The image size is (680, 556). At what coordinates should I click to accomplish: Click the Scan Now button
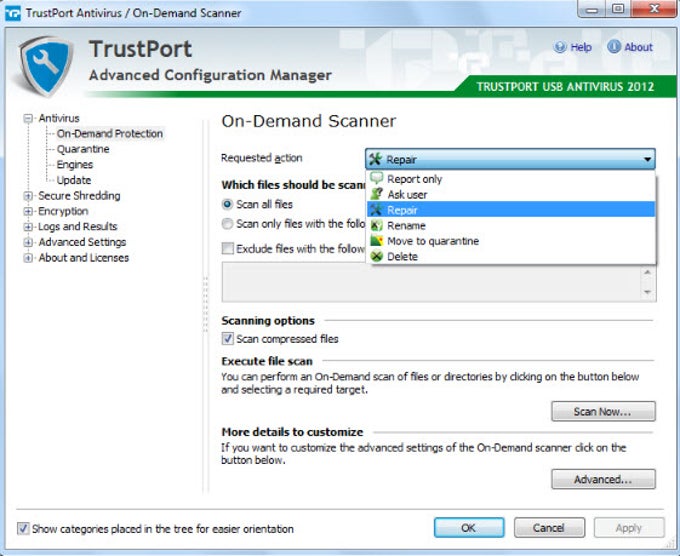pyautogui.click(x=603, y=411)
